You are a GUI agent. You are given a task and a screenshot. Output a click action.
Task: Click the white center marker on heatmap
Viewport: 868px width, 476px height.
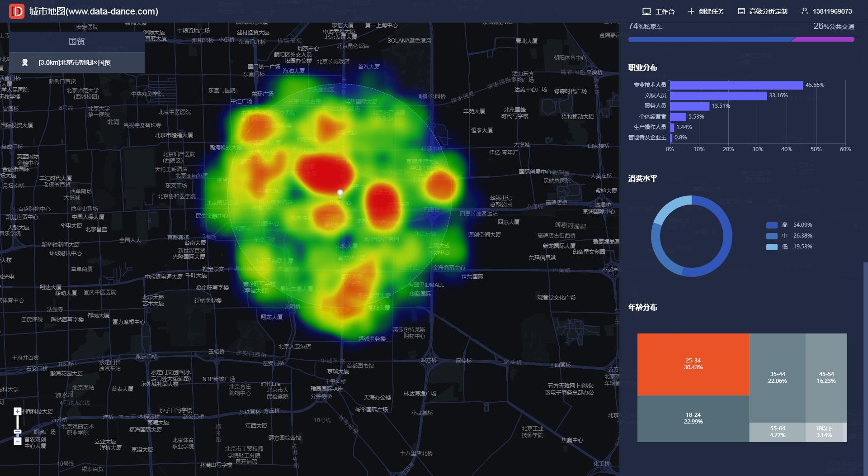coord(340,194)
